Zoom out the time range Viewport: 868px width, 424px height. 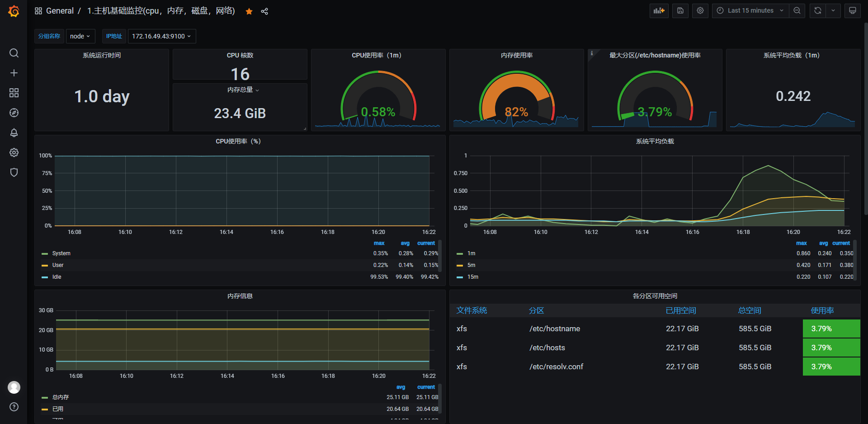(x=797, y=10)
